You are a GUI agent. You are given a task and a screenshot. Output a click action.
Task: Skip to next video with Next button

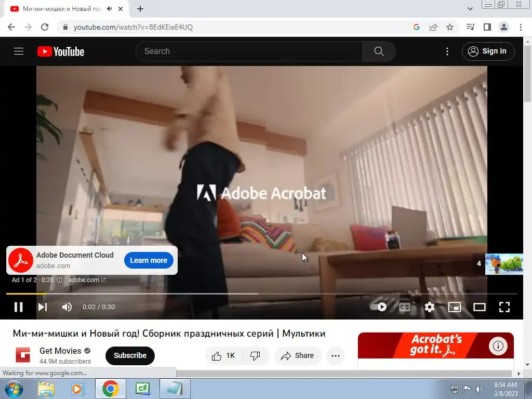(x=43, y=307)
